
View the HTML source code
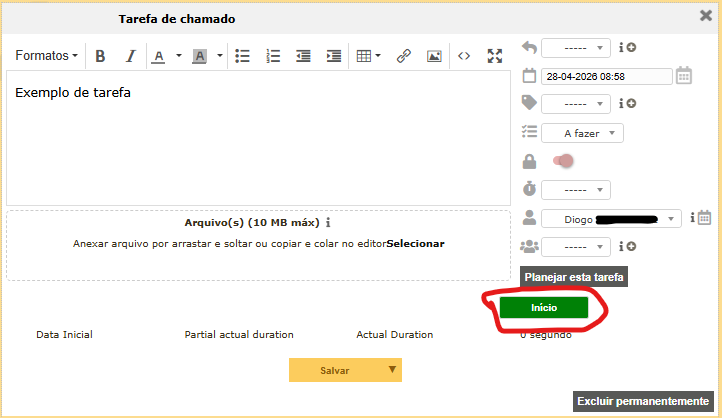464,56
